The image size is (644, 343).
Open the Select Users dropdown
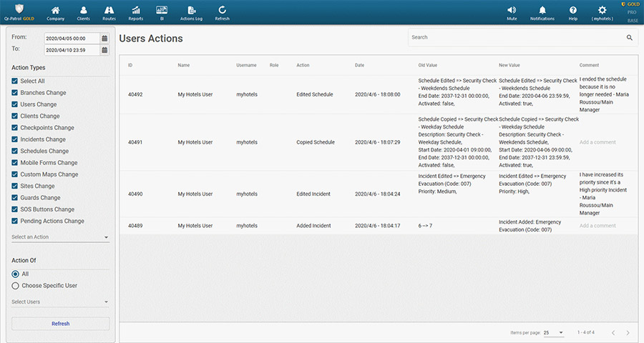(60, 302)
